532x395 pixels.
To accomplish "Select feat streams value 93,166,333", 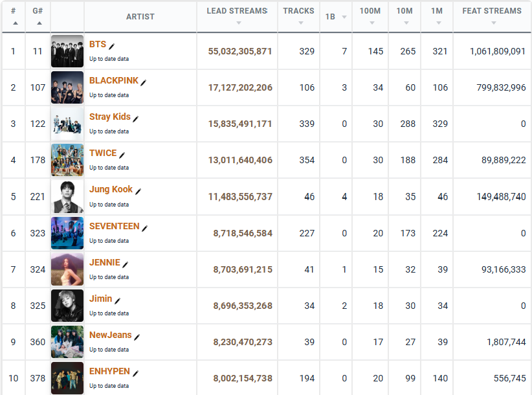I will pos(504,270).
